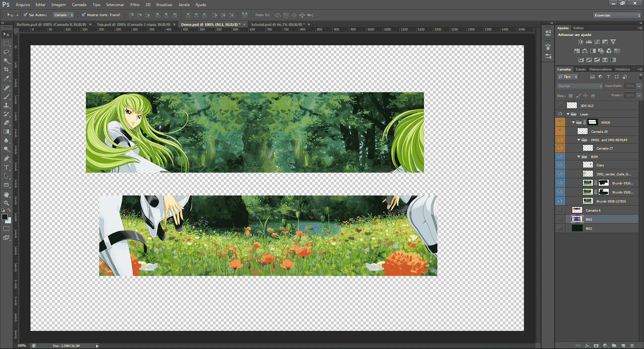Viewport: 644px width, 349px height.
Task: Select the Lasso tool
Action: pos(6,52)
